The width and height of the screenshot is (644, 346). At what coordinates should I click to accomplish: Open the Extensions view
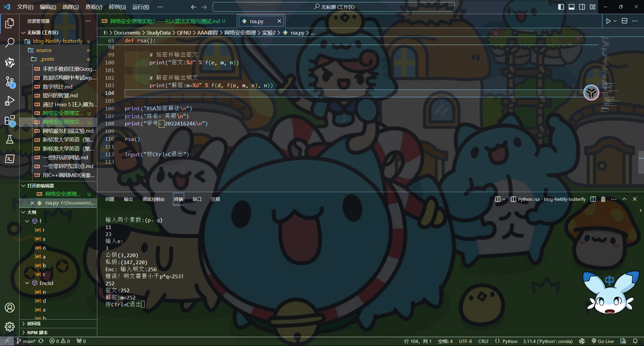[x=10, y=120]
